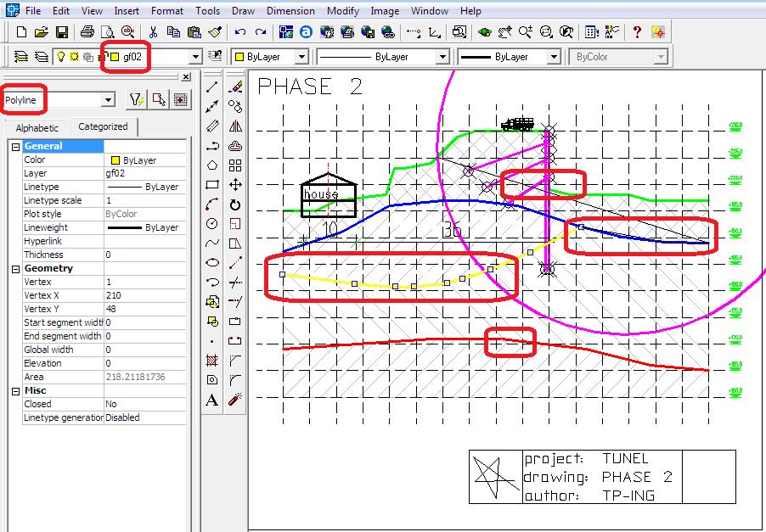The image size is (766, 532).
Task: Open a file with the Open icon
Action: pos(42,32)
